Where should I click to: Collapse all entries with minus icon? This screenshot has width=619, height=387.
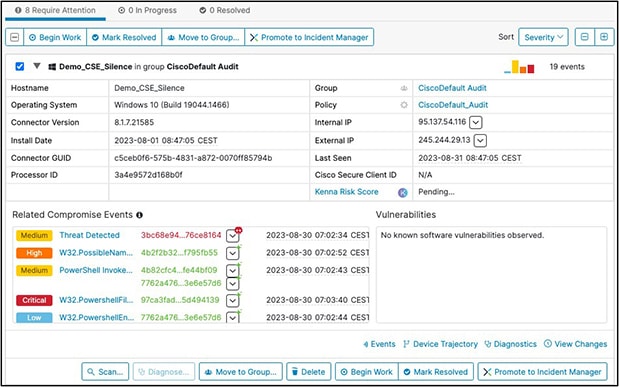585,37
